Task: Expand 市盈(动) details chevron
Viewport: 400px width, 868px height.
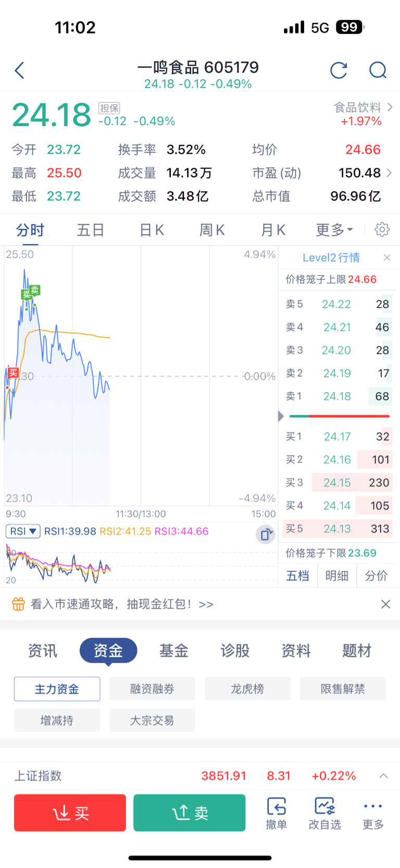Action: (x=389, y=173)
